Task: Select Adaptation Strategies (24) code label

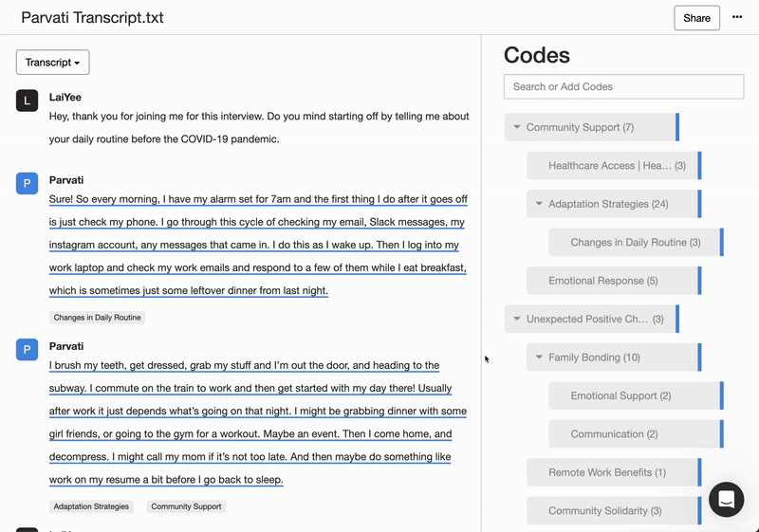Action: click(x=608, y=204)
